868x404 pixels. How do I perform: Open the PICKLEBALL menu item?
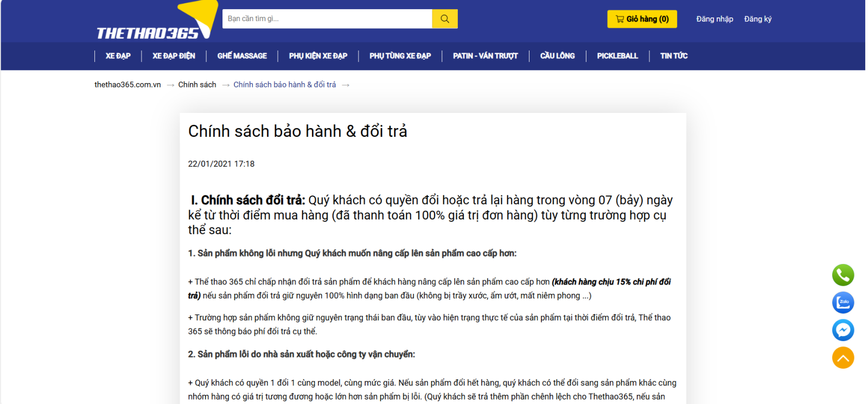tap(617, 56)
